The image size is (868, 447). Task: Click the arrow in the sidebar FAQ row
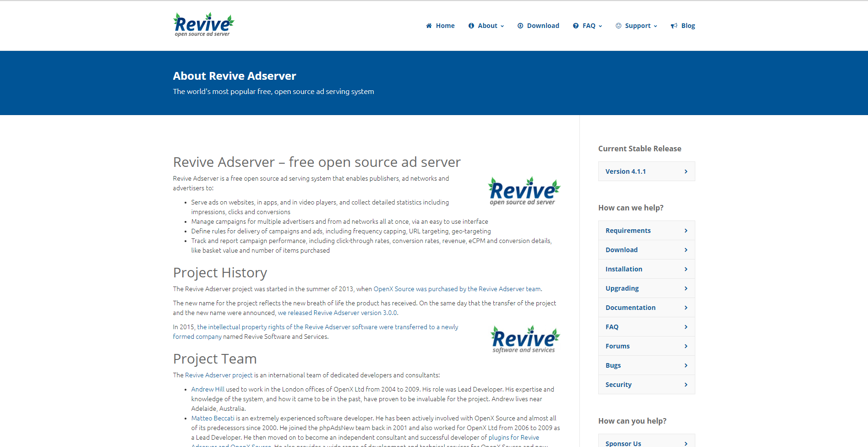click(x=686, y=327)
